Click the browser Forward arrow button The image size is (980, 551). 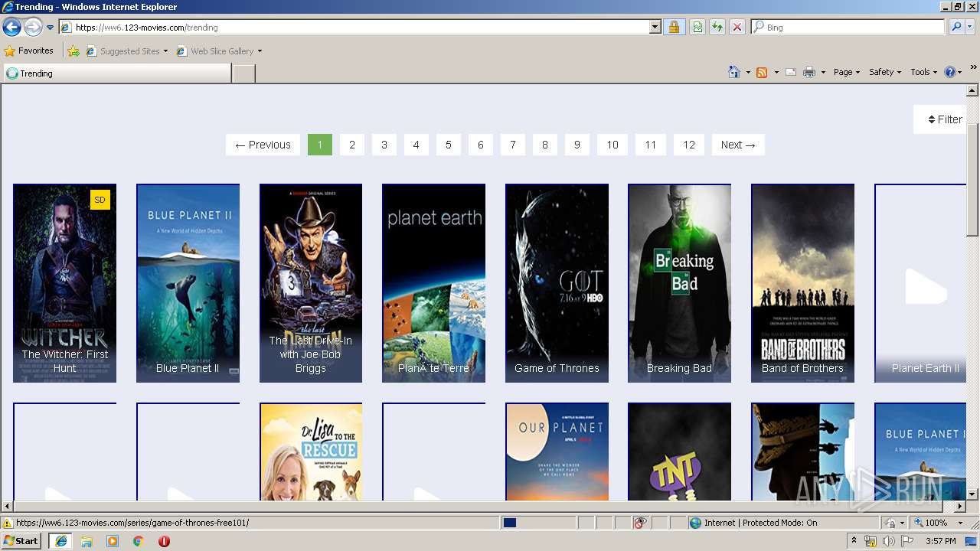pyautogui.click(x=33, y=27)
